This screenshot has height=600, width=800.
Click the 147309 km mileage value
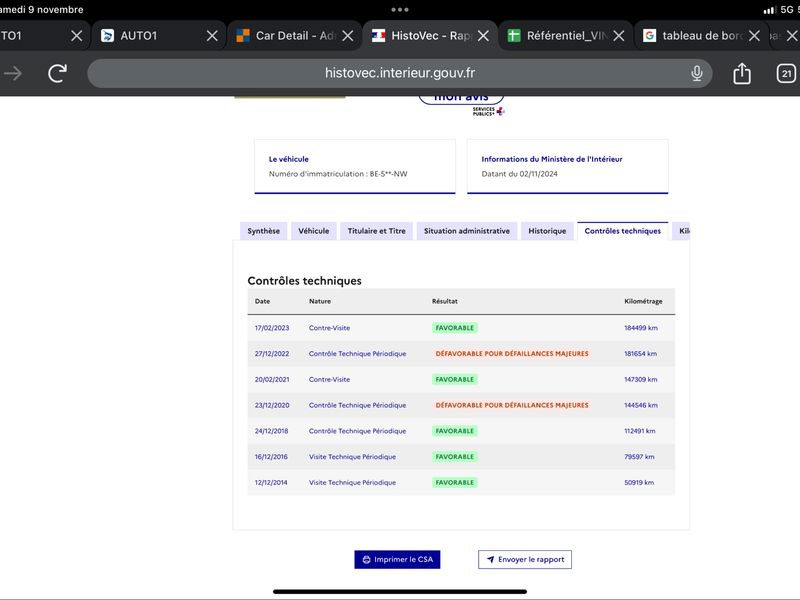(641, 380)
